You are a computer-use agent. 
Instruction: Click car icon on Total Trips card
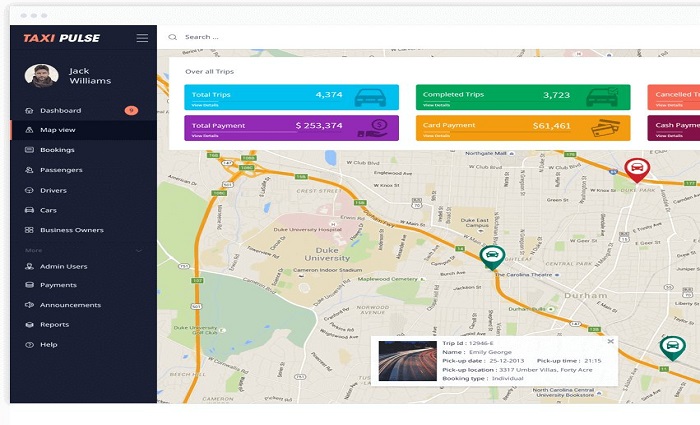[x=370, y=97]
